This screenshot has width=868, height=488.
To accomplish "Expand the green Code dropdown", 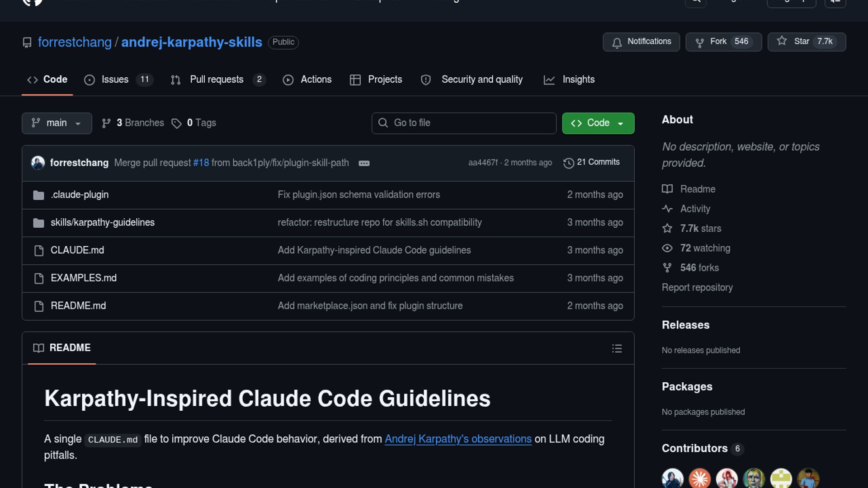I will pos(598,123).
